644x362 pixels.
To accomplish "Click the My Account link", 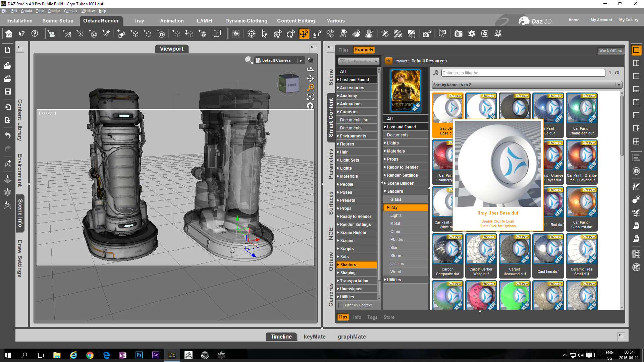I will pos(601,20).
